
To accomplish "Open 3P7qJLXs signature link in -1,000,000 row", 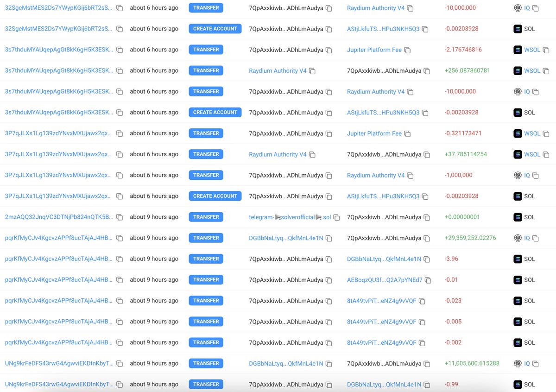I will (59, 175).
